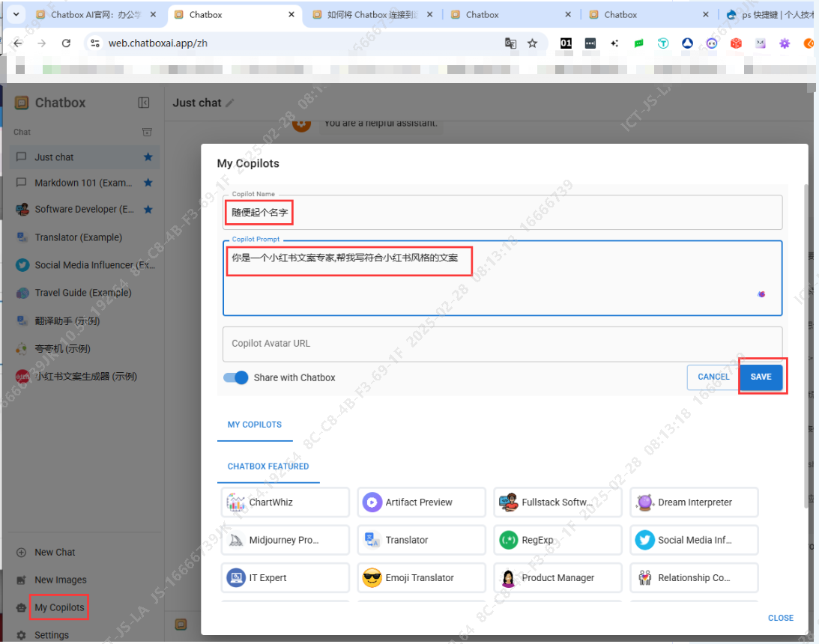Choose Relationship Coach copilot
Image resolution: width=819 pixels, height=644 pixels.
coord(694,577)
